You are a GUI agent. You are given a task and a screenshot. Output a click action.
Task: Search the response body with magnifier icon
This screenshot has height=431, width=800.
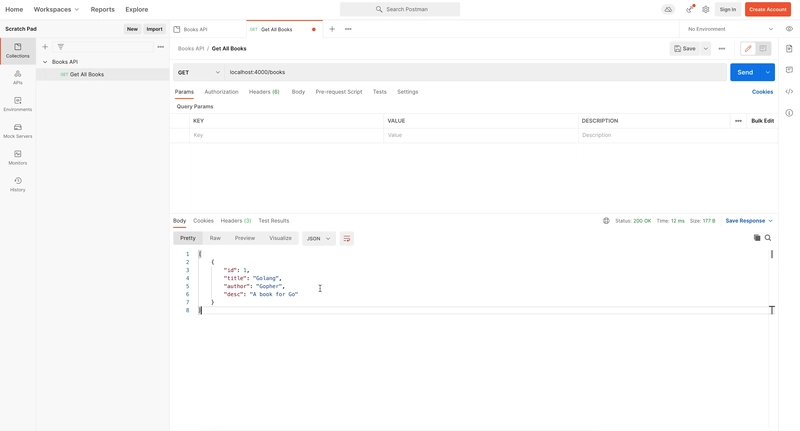pyautogui.click(x=768, y=238)
